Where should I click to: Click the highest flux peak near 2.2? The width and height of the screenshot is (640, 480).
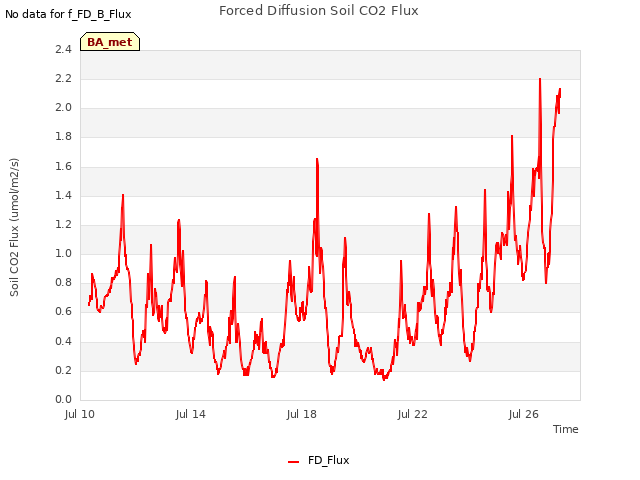(540, 79)
